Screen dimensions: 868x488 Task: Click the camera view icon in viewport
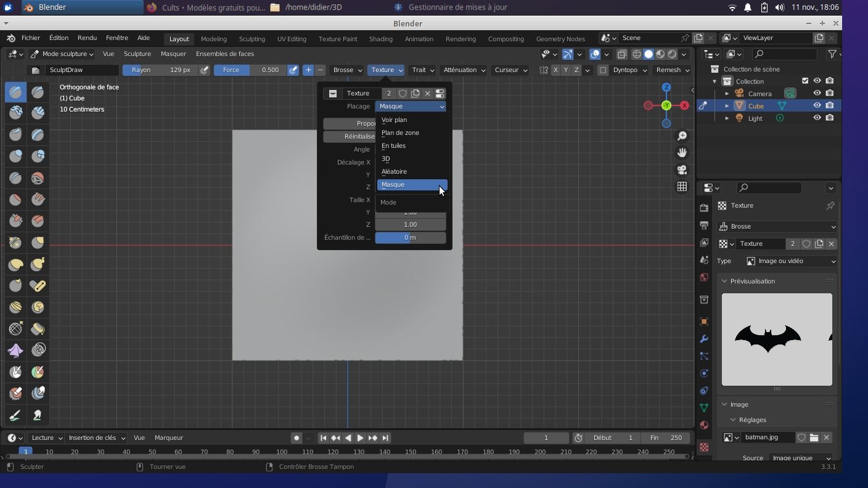[x=682, y=169]
